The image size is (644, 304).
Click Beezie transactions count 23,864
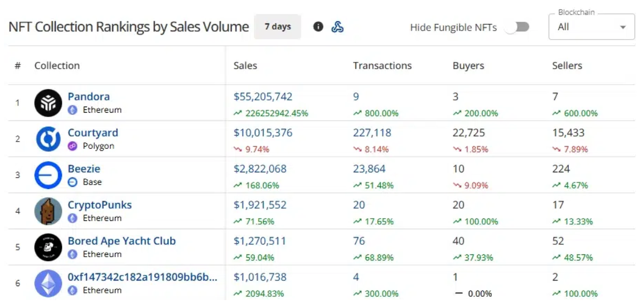click(x=369, y=169)
